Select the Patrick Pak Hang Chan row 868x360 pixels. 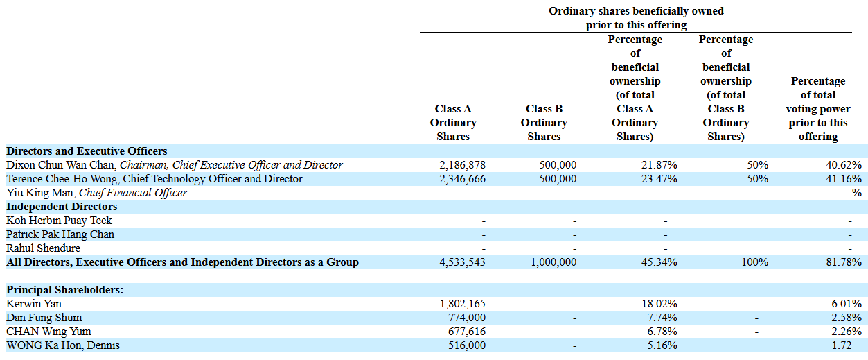60,234
